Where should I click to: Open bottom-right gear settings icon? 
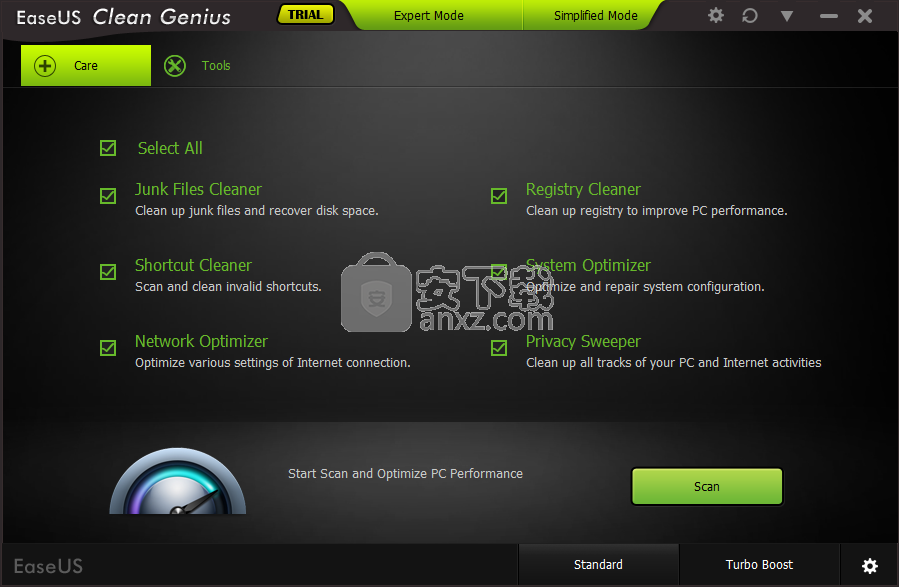click(870, 566)
